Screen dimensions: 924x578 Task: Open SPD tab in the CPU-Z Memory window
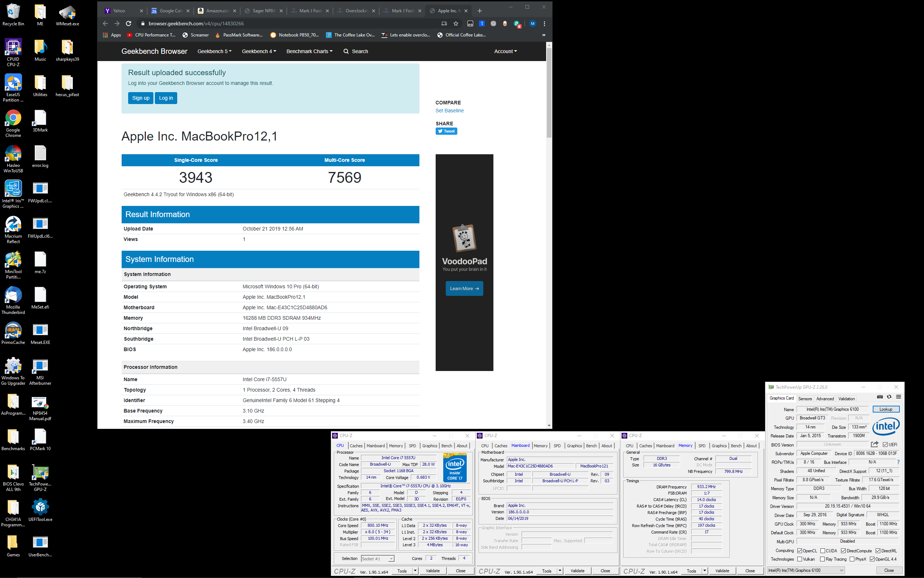[x=702, y=446]
